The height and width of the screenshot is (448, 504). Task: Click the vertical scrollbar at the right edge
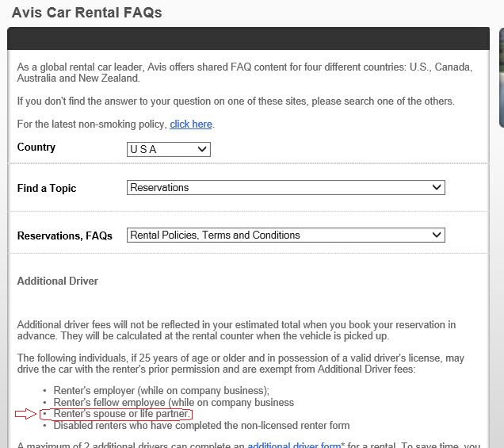[501, 79]
